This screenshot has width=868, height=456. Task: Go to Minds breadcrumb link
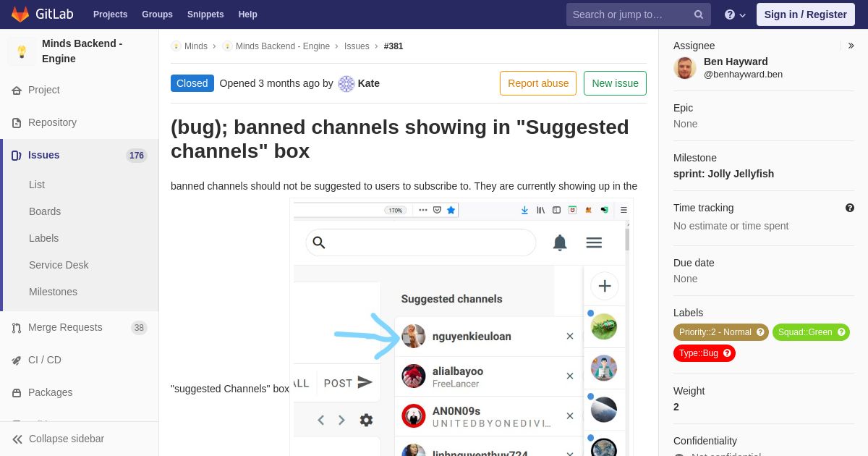(x=196, y=46)
